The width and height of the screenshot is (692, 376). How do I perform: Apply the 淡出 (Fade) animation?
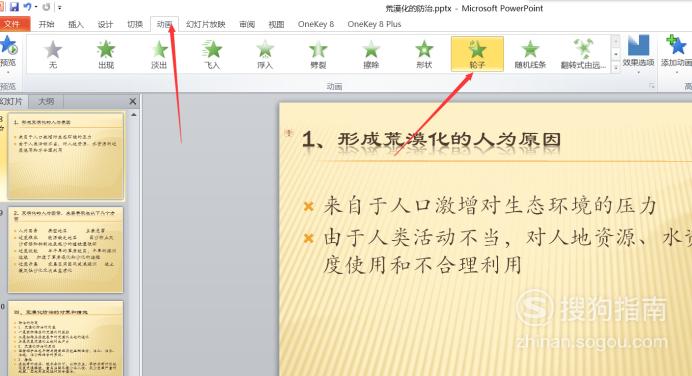(159, 55)
